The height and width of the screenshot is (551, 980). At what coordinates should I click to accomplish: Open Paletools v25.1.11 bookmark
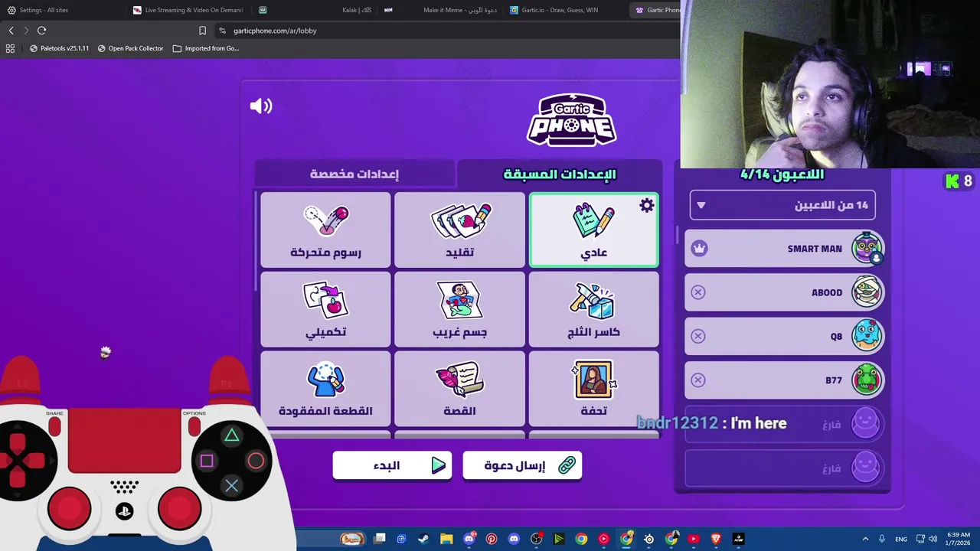coord(59,48)
